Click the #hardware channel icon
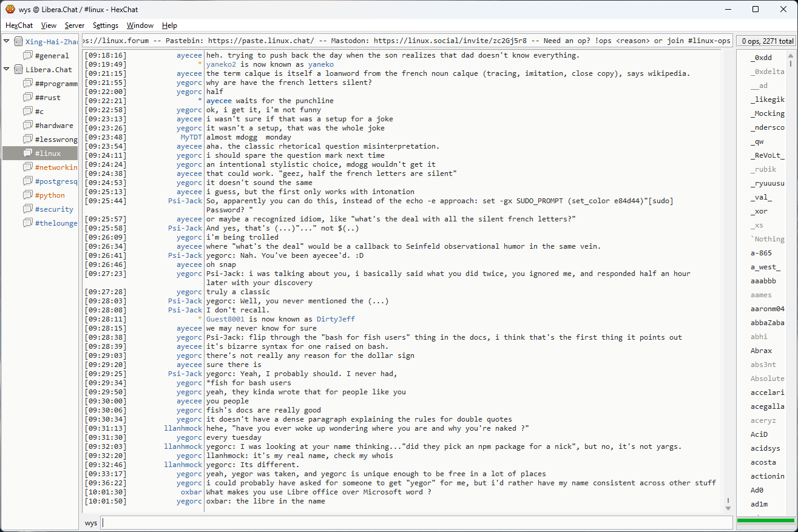The height and width of the screenshot is (532, 798). pyautogui.click(x=28, y=126)
